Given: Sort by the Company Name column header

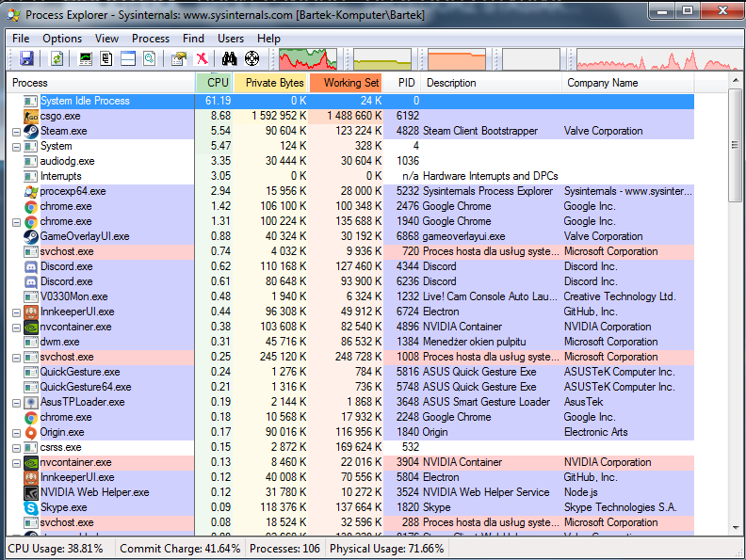Looking at the screenshot, I should pos(628,83).
